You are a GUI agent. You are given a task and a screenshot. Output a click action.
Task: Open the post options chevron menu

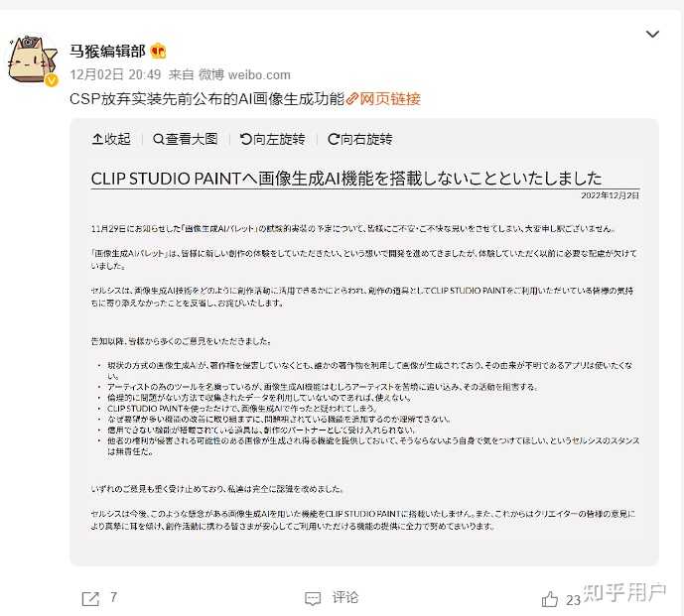[652, 34]
